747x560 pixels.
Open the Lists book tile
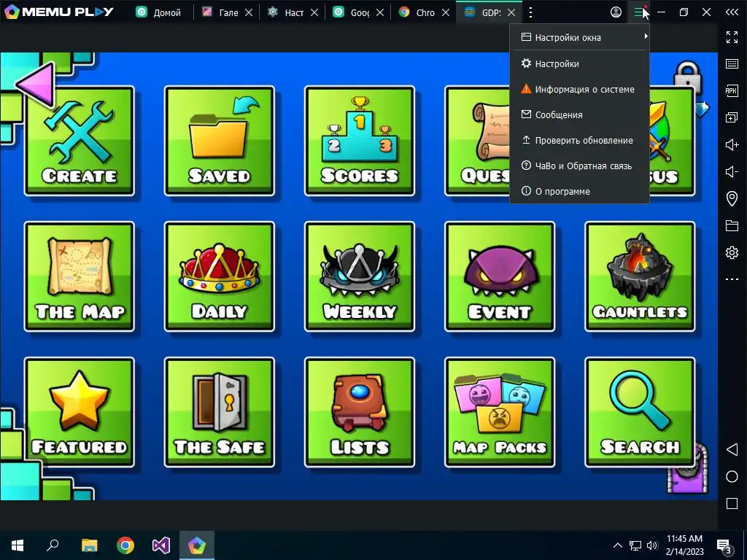[359, 413]
